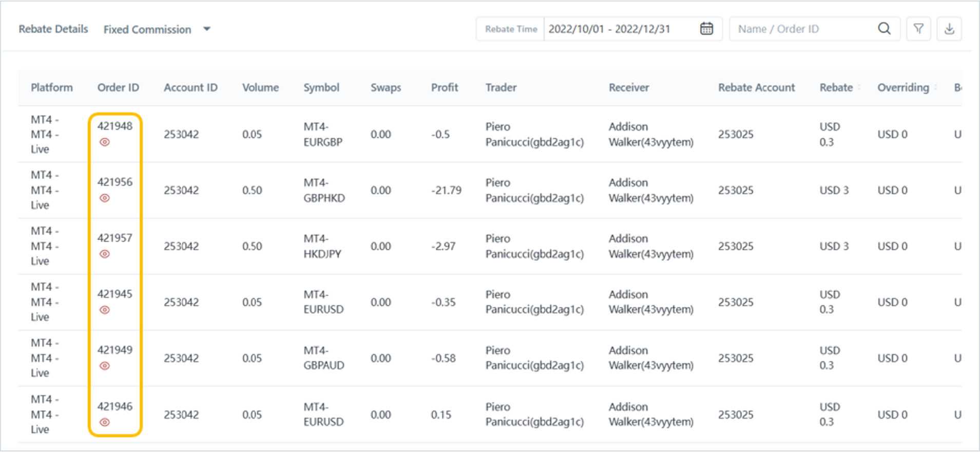Click the download export icon
Screen dimensions: 980x452
tap(949, 29)
